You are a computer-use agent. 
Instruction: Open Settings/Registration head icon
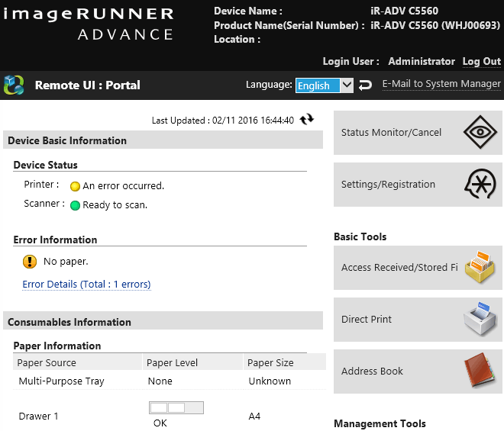(480, 184)
